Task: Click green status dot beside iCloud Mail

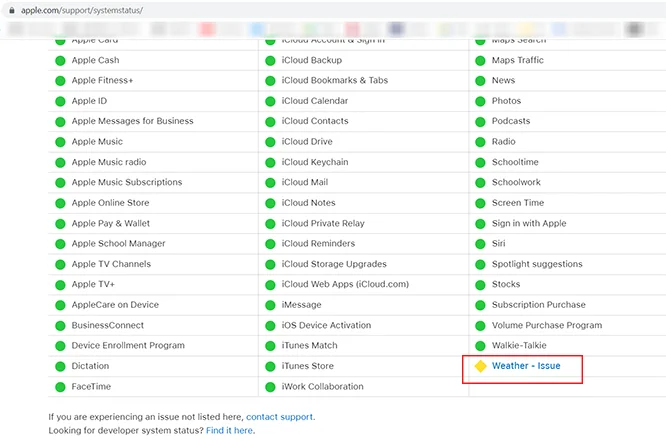Action: pos(270,183)
